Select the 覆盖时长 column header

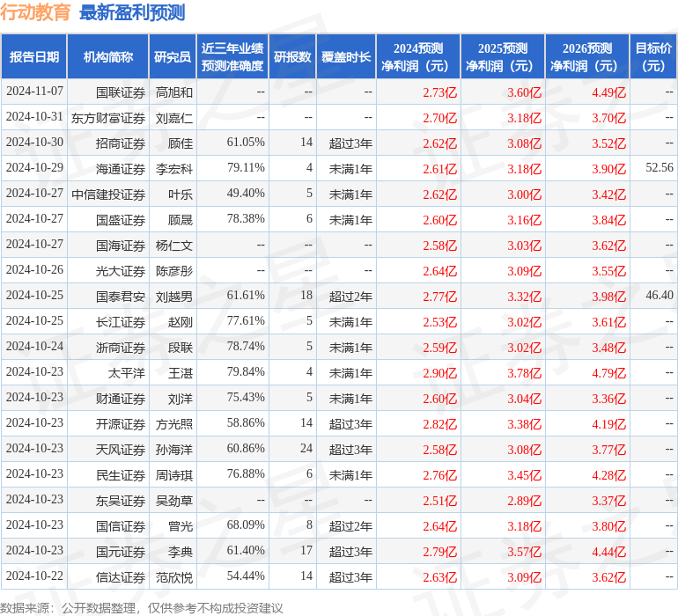pos(346,56)
